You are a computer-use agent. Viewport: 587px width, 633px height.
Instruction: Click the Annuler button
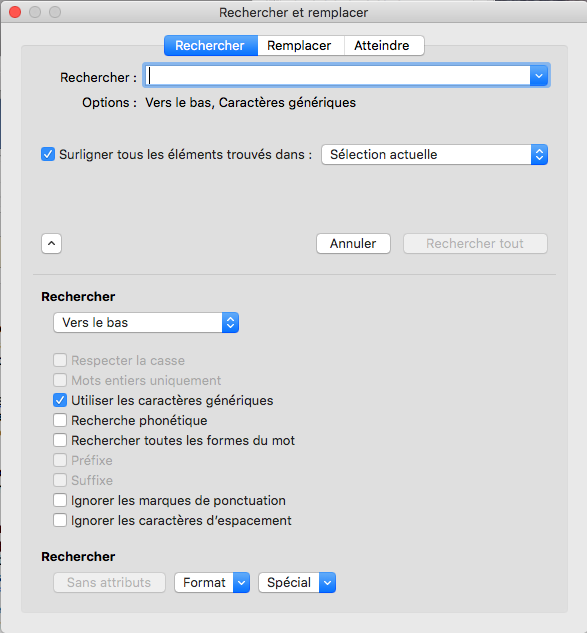[353, 243]
